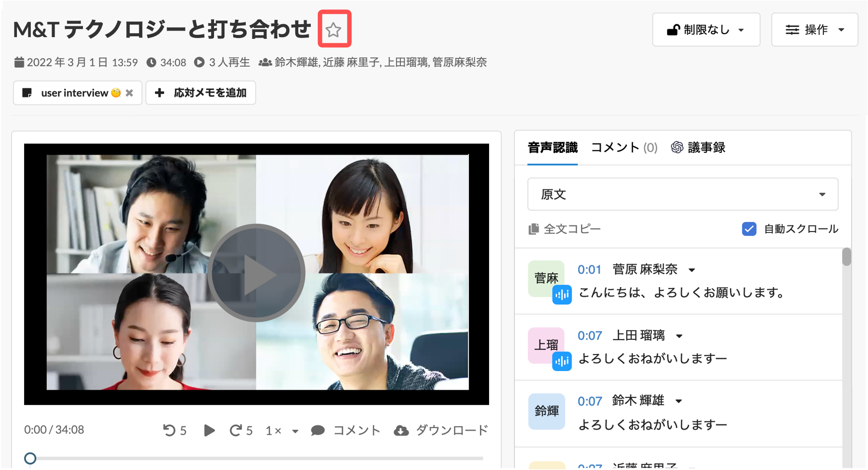The width and height of the screenshot is (868, 470).
Task: Open the 制限なし access dropdown
Action: tap(706, 30)
